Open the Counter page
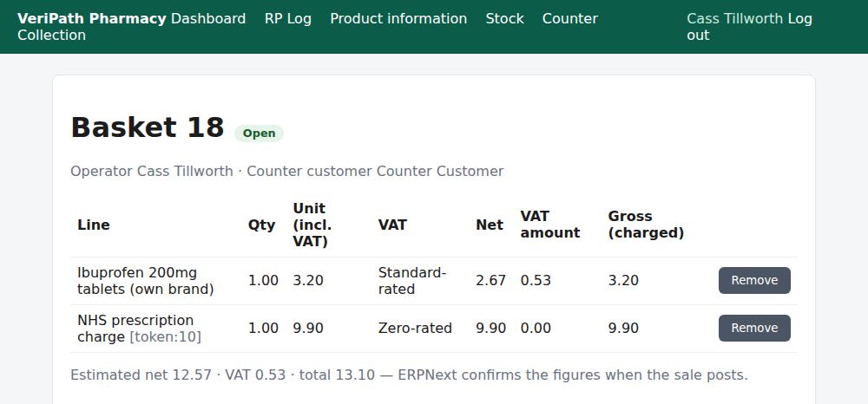 570,19
